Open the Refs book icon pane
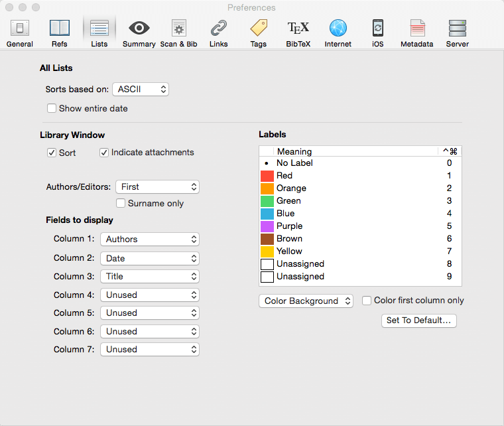Image resolution: width=504 pixels, height=426 pixels. [x=60, y=33]
